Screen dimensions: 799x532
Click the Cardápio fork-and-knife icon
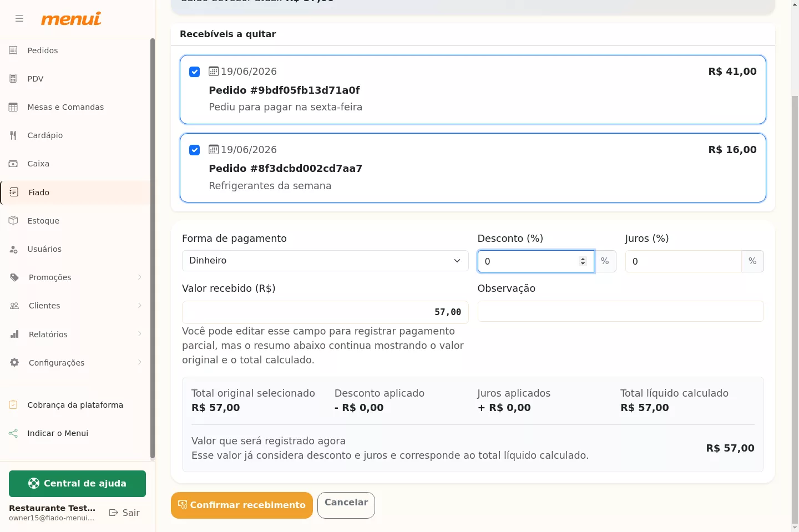coord(13,135)
